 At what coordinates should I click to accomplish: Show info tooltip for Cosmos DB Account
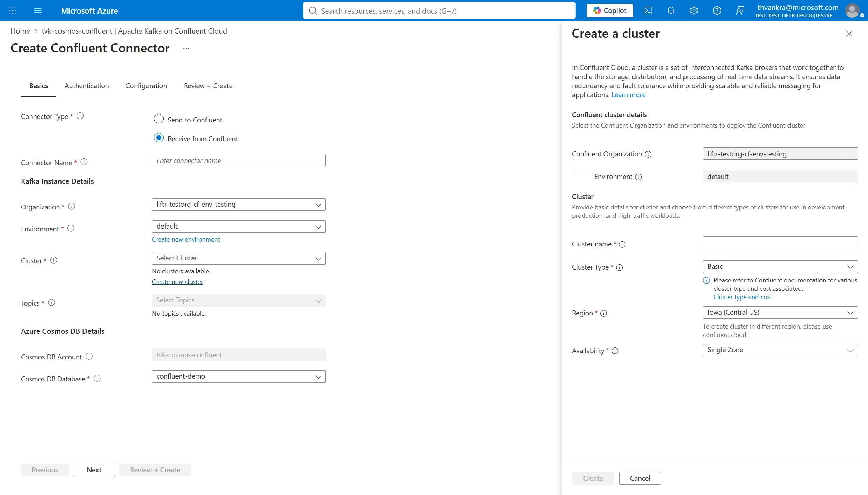(x=89, y=356)
